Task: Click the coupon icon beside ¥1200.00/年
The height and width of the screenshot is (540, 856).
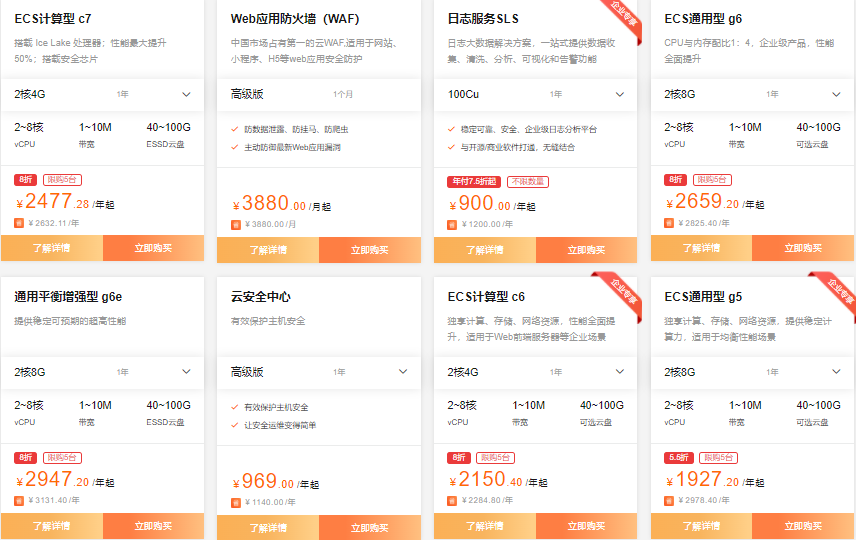Action: [x=452, y=224]
